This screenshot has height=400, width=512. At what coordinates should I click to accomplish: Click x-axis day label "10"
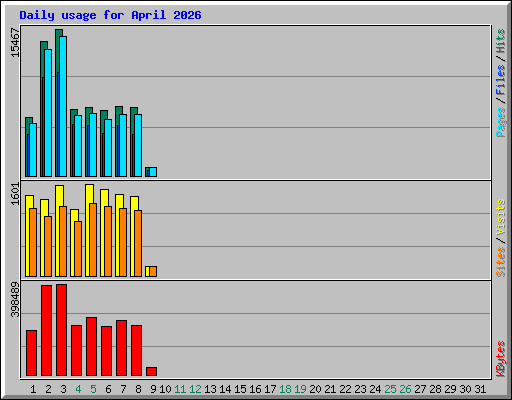165,389
